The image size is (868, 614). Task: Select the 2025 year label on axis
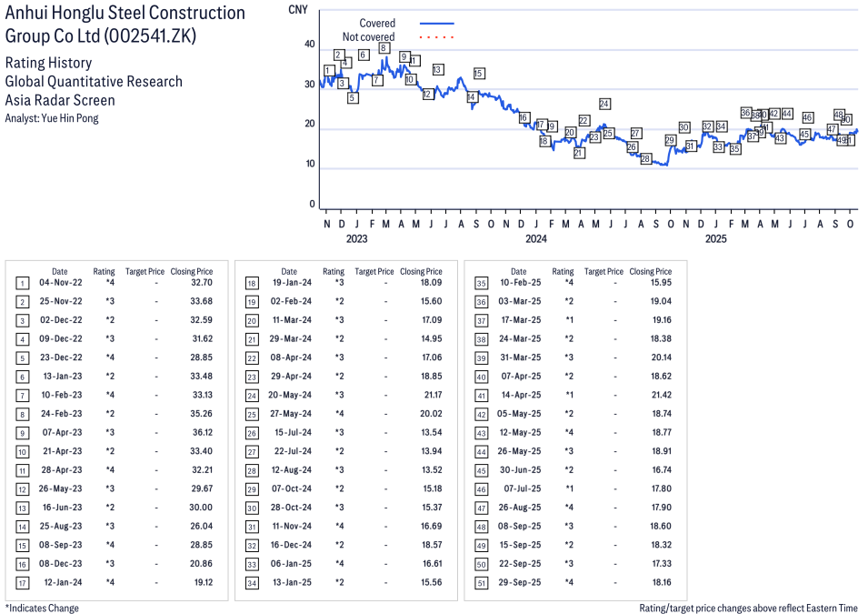click(715, 239)
